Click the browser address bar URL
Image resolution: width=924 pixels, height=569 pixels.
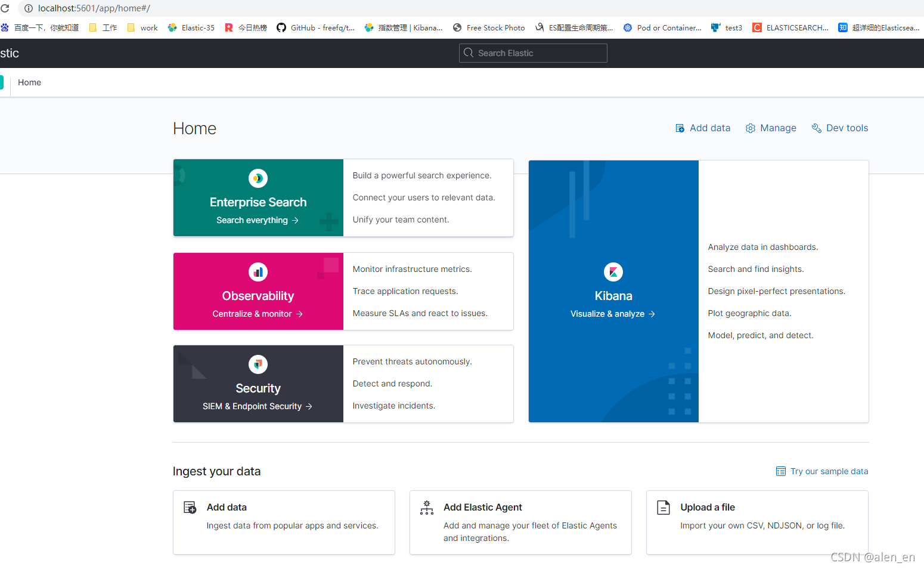click(94, 8)
